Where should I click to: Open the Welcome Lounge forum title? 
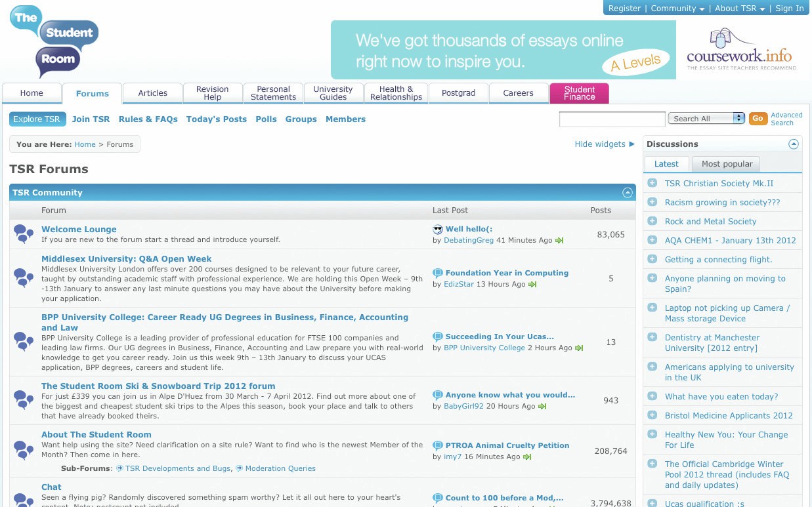[x=79, y=230]
